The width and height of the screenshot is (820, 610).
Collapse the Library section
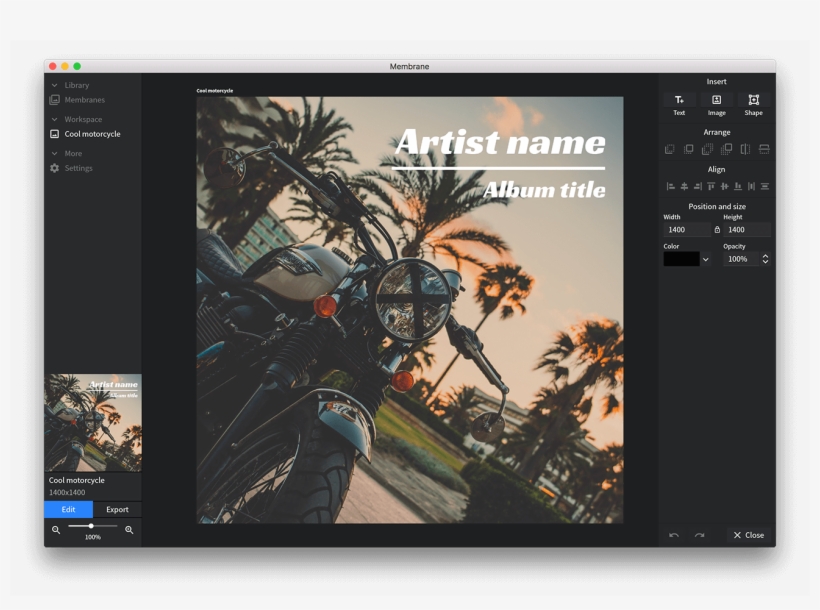click(x=54, y=85)
